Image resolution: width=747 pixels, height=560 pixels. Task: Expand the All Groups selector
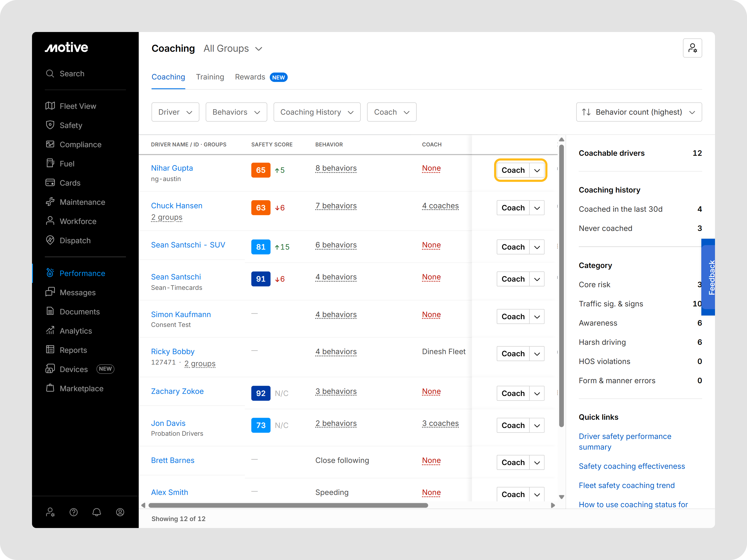point(233,49)
